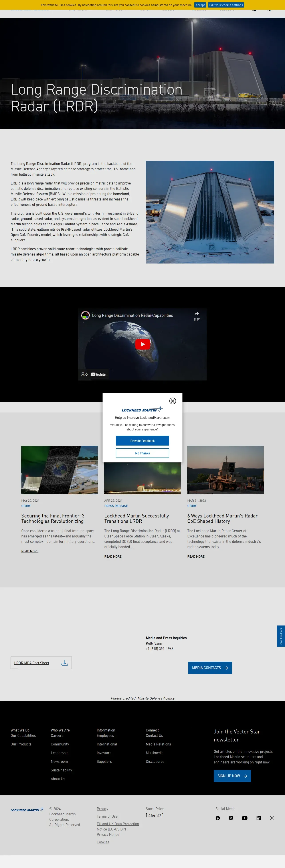The image size is (285, 868).
Task: Go to Our Products in footer
Action: 21,744
